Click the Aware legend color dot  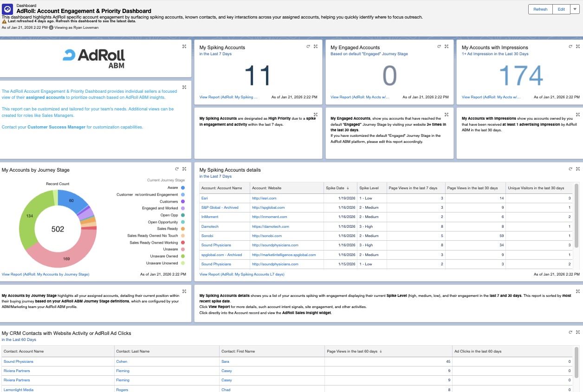coord(183,188)
